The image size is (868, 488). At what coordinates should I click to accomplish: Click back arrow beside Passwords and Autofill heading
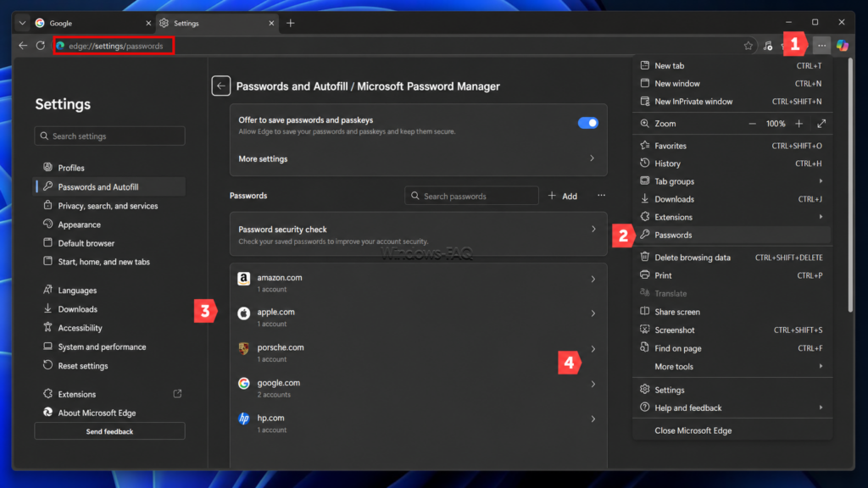pos(221,86)
